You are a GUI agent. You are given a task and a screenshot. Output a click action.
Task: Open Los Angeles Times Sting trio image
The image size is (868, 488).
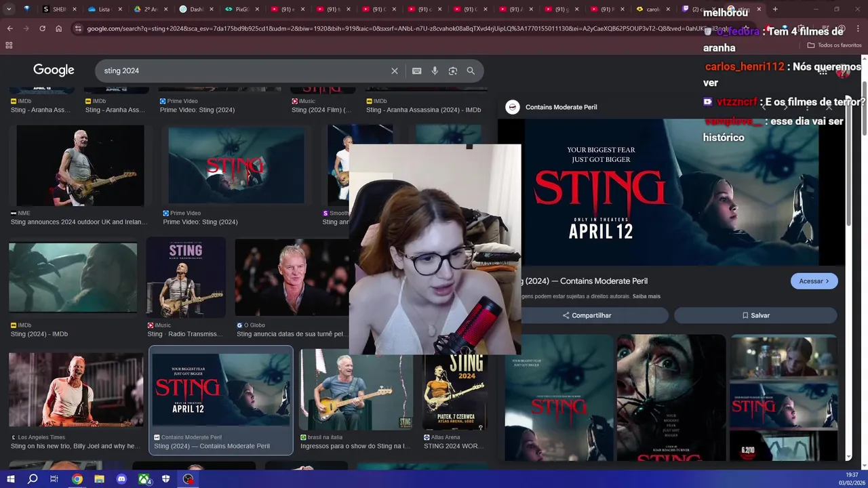pos(76,390)
